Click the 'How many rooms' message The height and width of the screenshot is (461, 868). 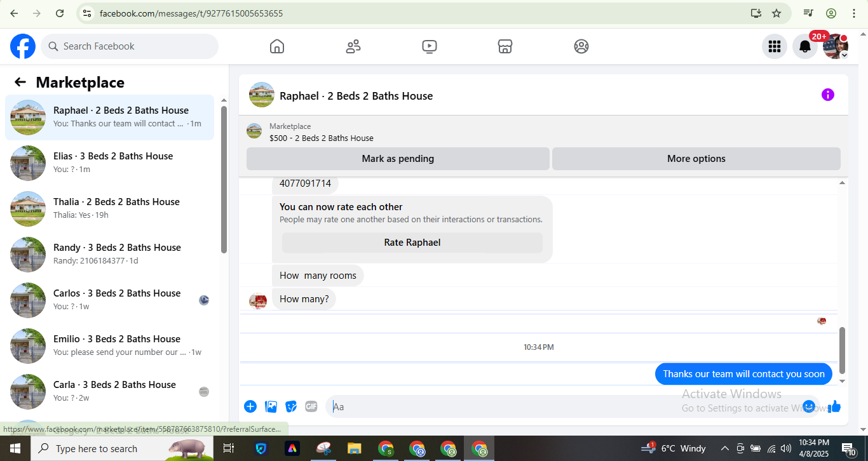(318, 276)
